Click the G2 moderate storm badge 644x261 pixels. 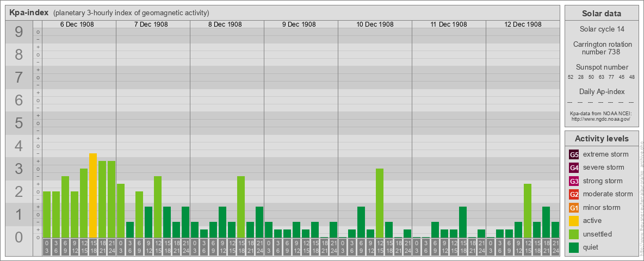coord(574,195)
